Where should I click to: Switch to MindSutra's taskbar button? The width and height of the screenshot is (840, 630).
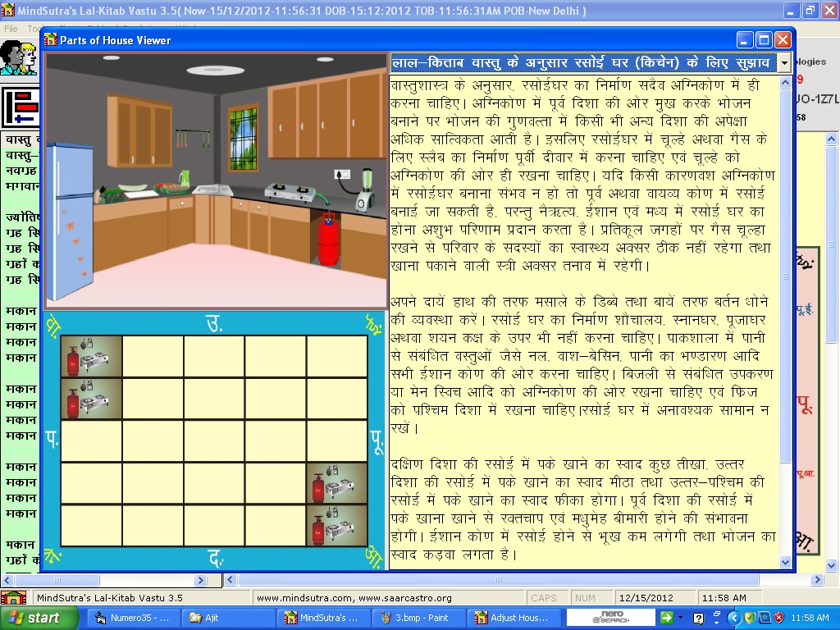pos(322,618)
